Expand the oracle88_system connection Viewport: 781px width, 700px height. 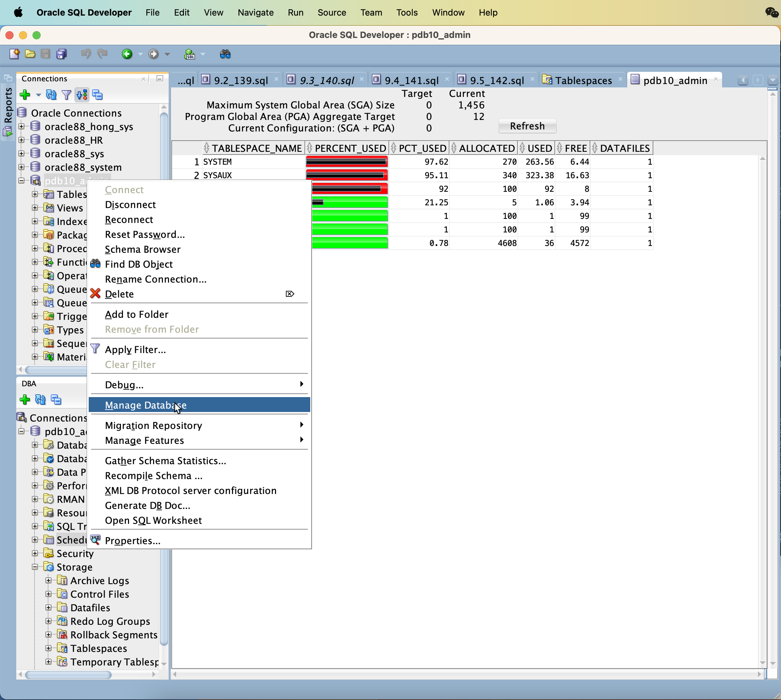(22, 167)
